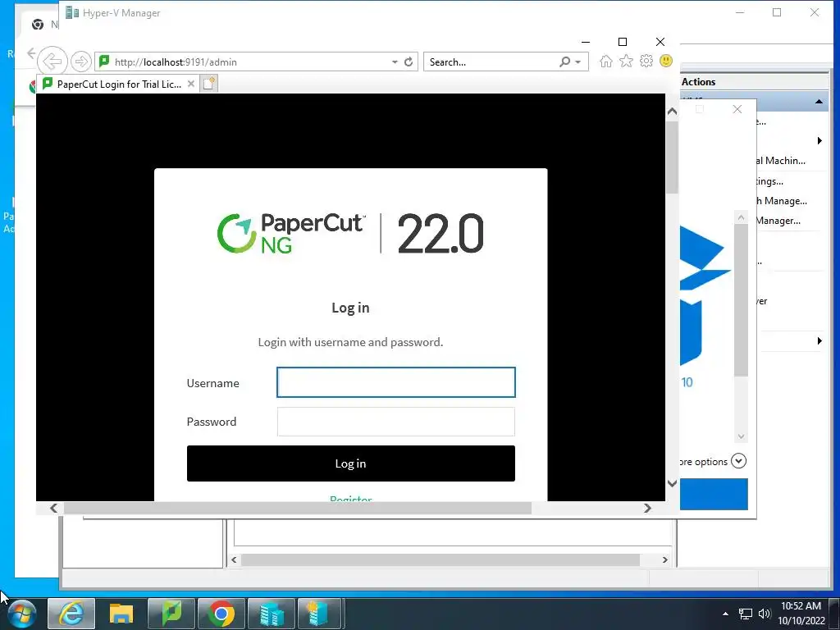Click Hyper-V 'al Machin...' action
This screenshot has width=840, height=630.
(x=781, y=161)
